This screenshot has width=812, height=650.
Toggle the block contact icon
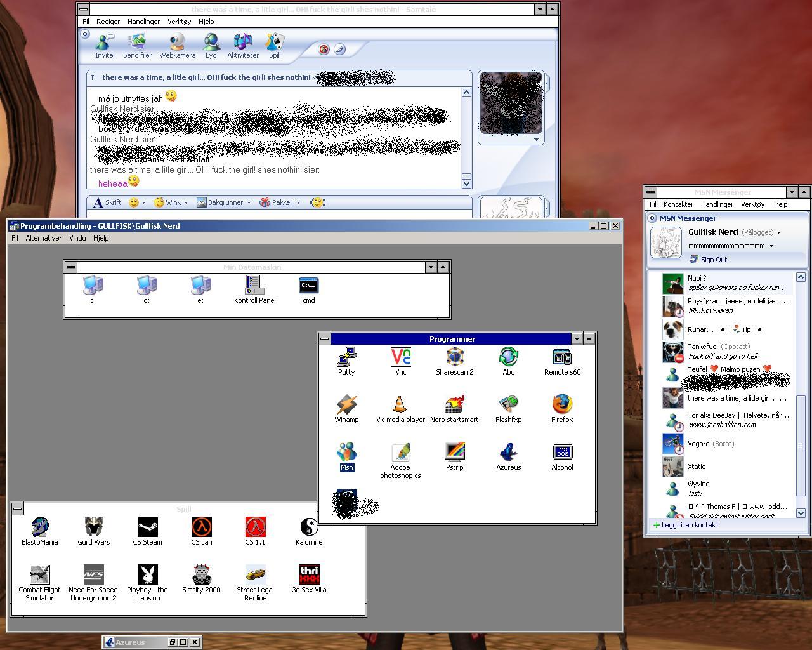(324, 49)
